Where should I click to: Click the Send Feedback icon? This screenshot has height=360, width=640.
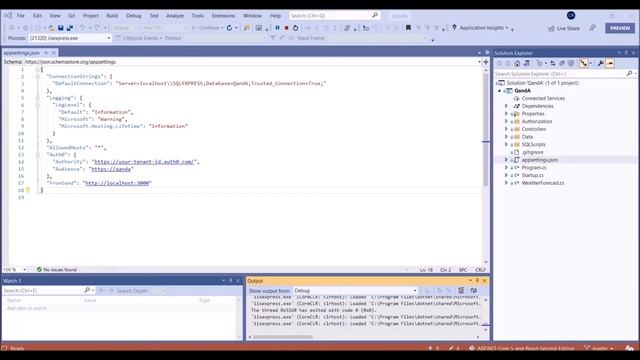coord(593,28)
